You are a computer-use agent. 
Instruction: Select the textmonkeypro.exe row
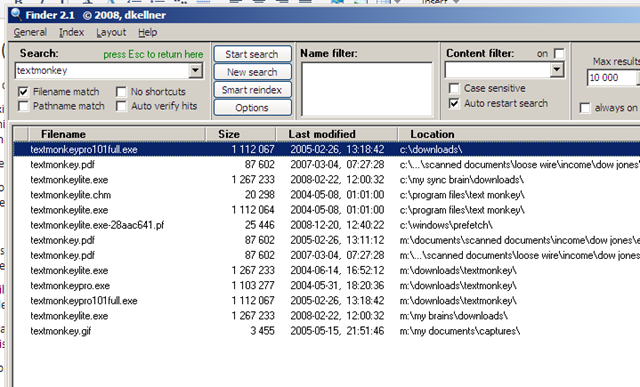point(327,285)
